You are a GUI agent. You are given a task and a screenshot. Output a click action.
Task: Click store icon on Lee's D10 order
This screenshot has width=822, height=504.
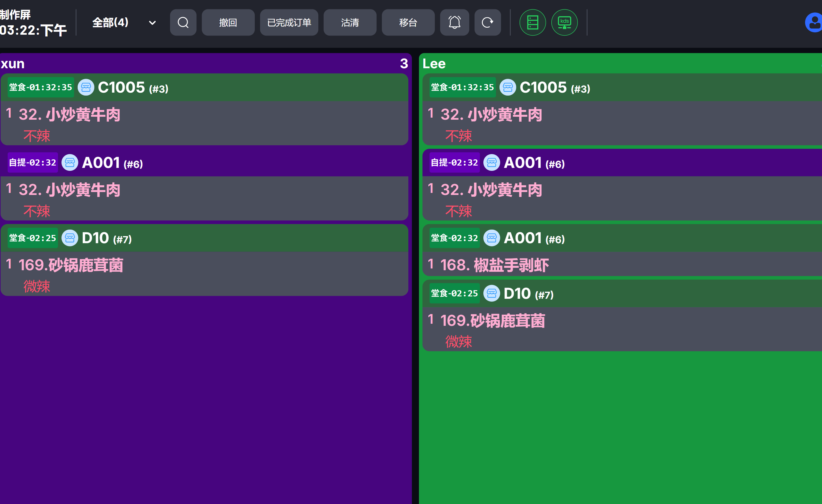492,293
